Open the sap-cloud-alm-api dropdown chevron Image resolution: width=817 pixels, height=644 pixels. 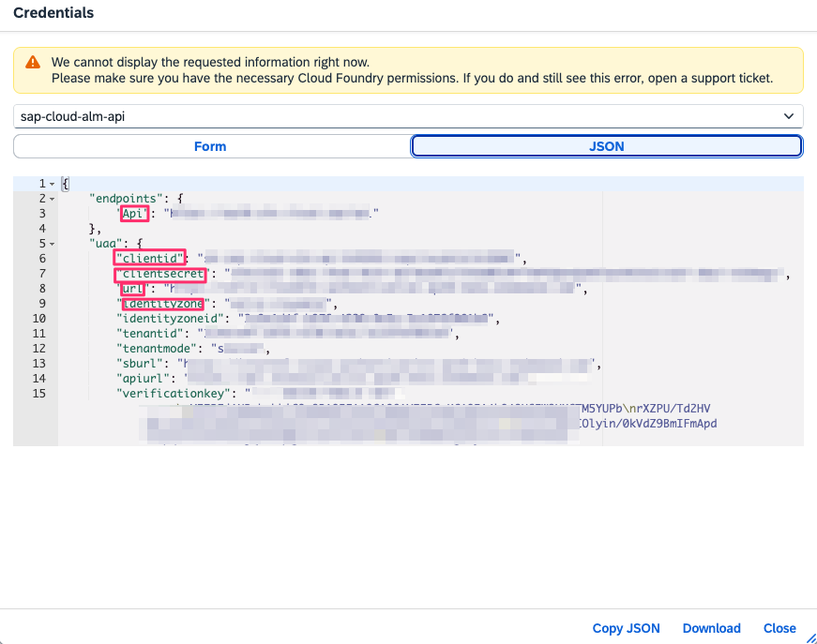click(788, 116)
